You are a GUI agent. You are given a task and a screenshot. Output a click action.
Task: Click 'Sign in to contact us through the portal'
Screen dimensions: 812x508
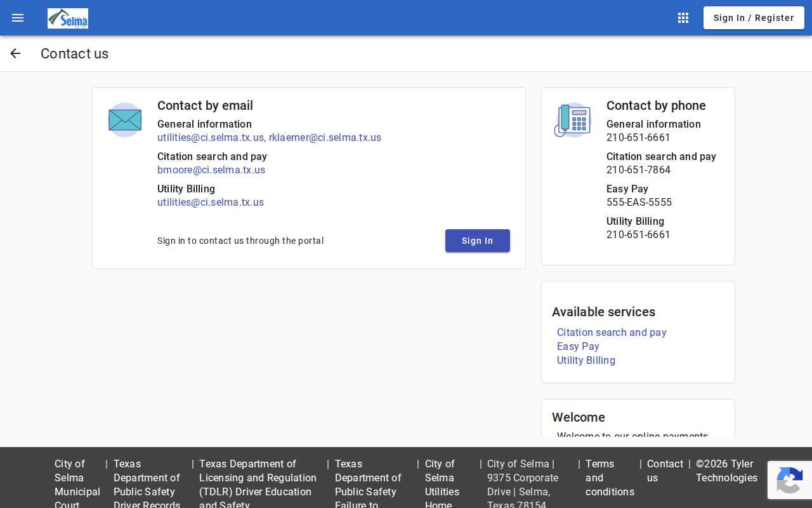[x=240, y=241]
